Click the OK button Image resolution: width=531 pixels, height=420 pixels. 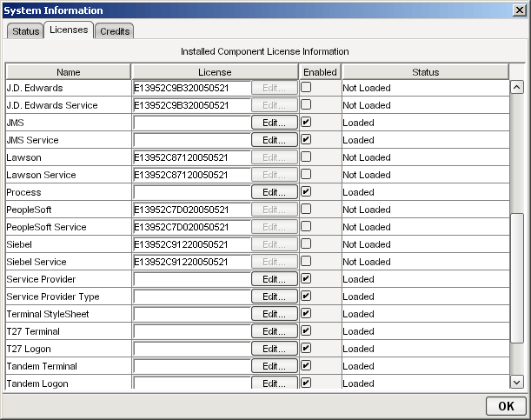click(506, 406)
